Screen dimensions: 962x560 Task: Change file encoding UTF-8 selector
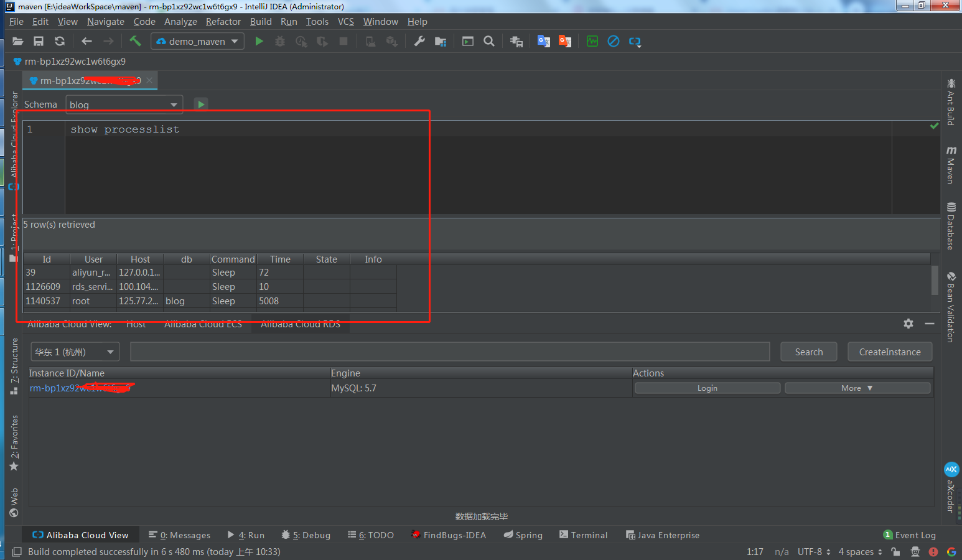[814, 552]
